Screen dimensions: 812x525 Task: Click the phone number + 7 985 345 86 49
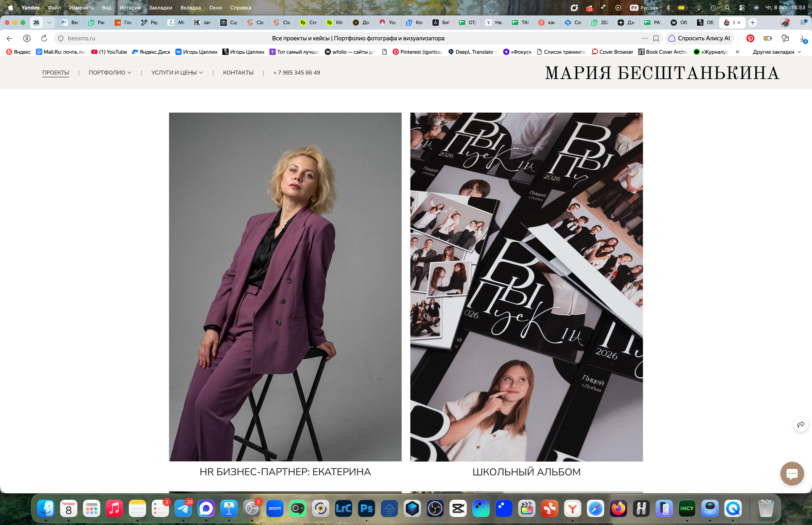coord(296,73)
